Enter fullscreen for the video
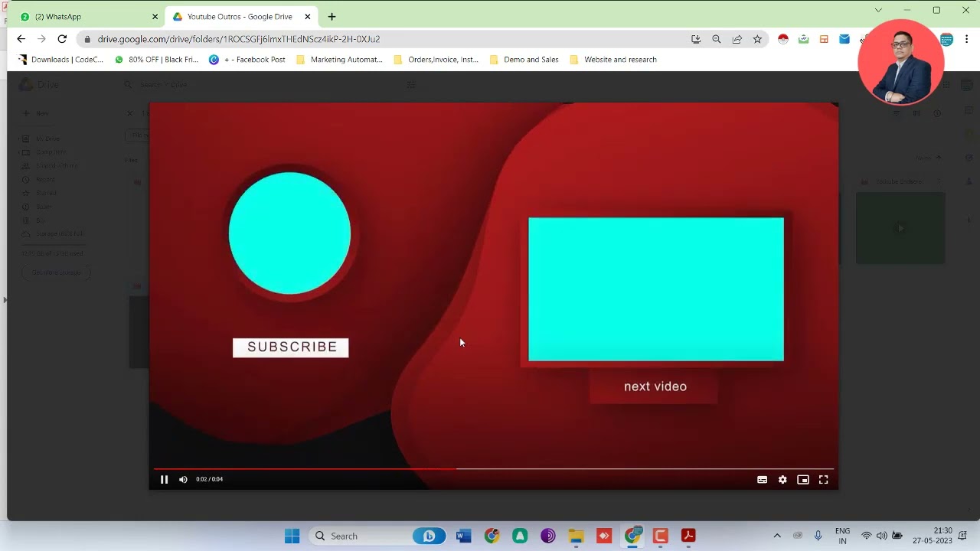 (x=824, y=479)
